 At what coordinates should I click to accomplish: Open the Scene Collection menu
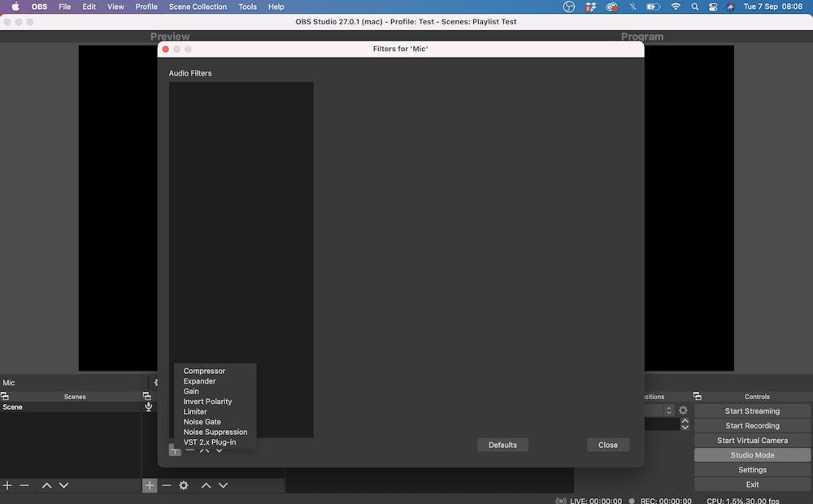coord(198,7)
